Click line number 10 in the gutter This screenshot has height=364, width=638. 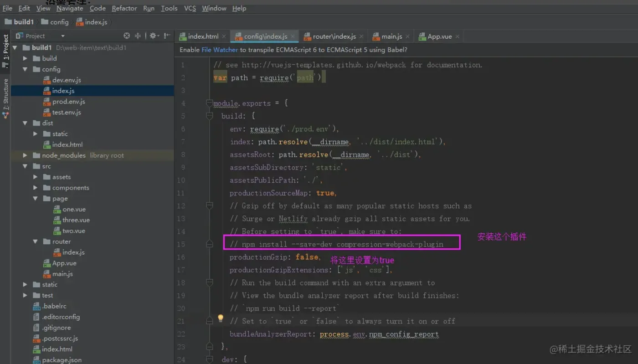coord(181,180)
